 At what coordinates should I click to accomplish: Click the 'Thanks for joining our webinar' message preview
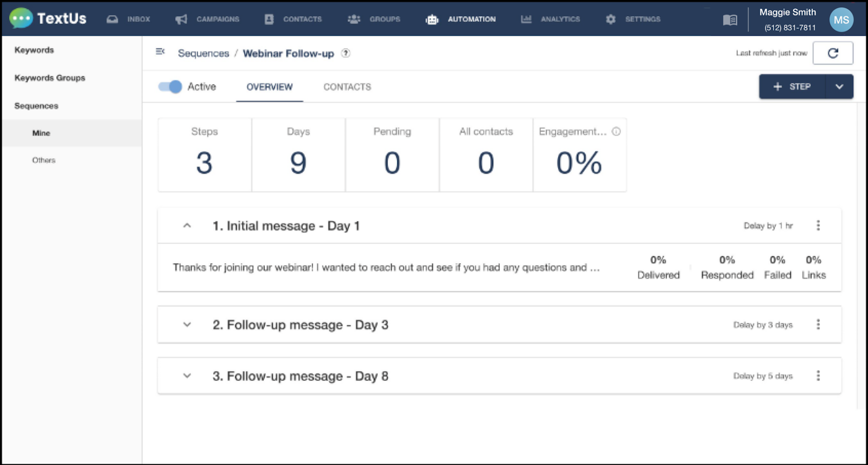386,267
